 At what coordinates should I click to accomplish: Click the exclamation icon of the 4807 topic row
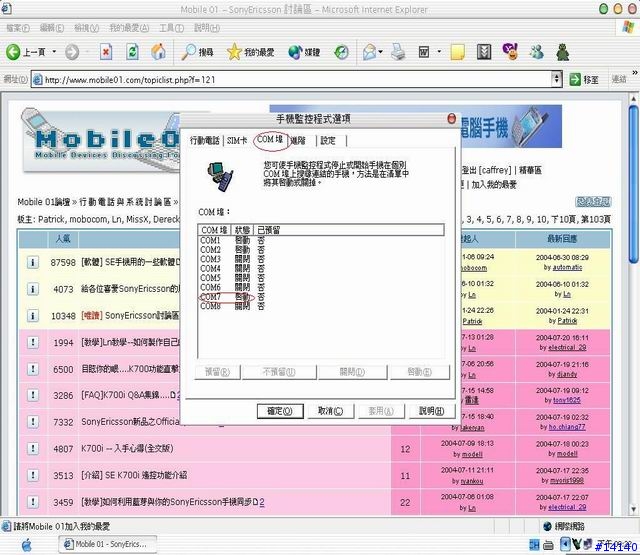coord(33,448)
